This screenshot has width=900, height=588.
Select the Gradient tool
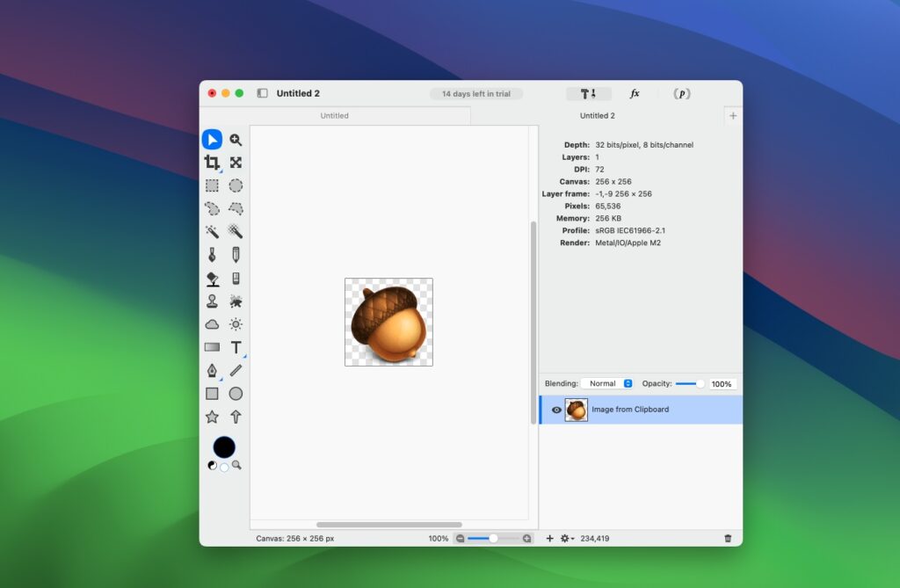pyautogui.click(x=211, y=346)
